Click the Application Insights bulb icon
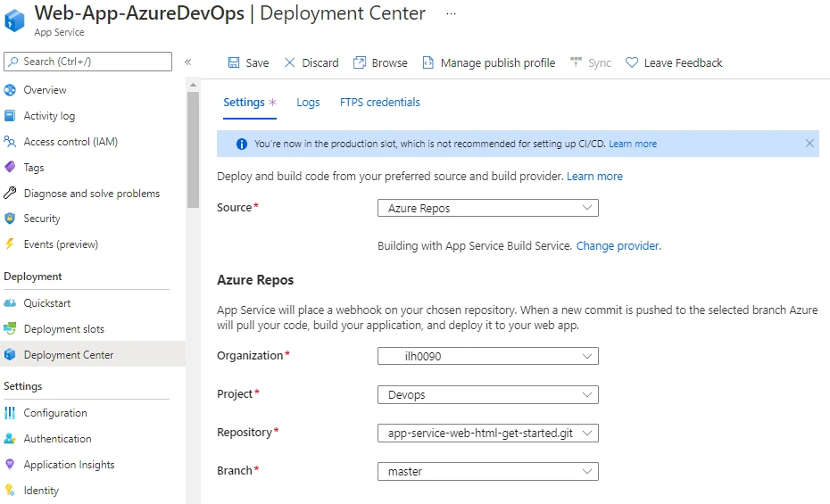The height and width of the screenshot is (504, 830). pyautogui.click(x=10, y=465)
